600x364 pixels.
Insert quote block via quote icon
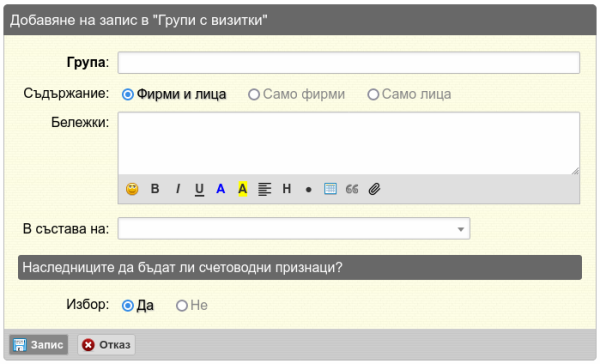click(352, 189)
